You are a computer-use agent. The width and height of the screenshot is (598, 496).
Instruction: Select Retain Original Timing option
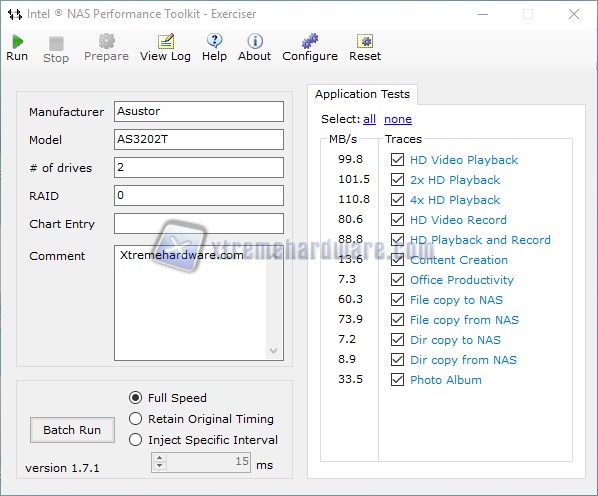(135, 419)
